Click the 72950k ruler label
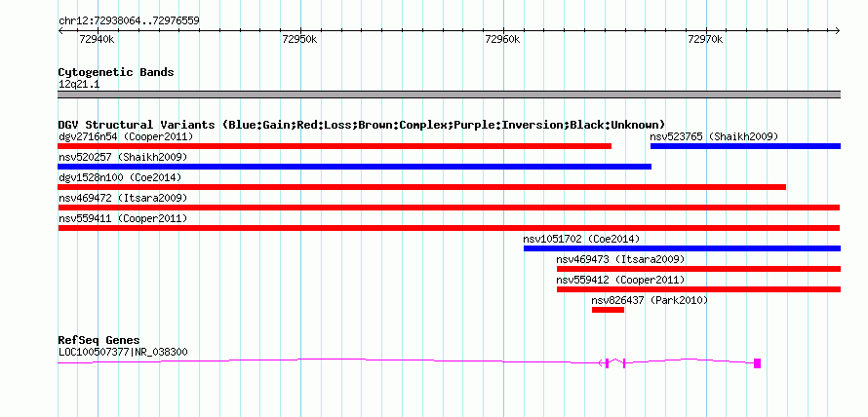868x417 pixels. [299, 39]
